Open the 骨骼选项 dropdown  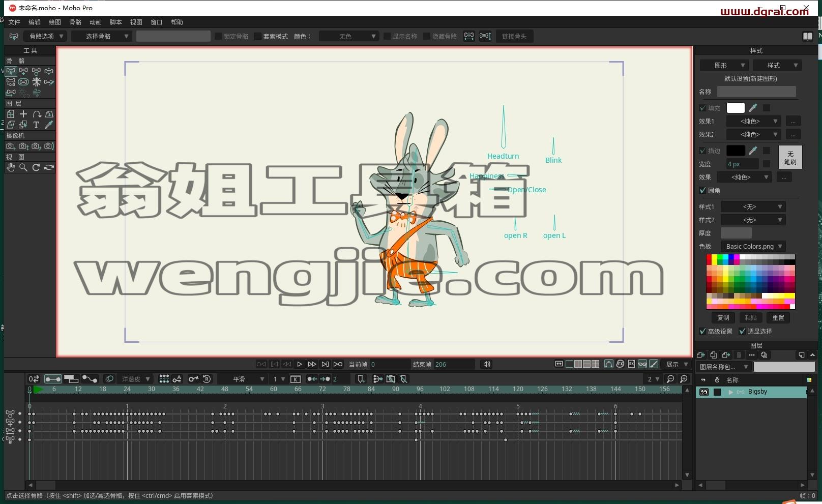pyautogui.click(x=46, y=36)
